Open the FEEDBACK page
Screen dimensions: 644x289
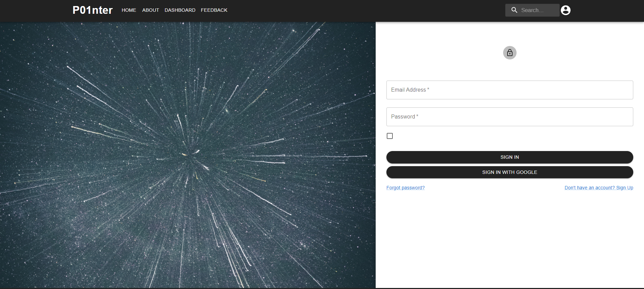214,10
